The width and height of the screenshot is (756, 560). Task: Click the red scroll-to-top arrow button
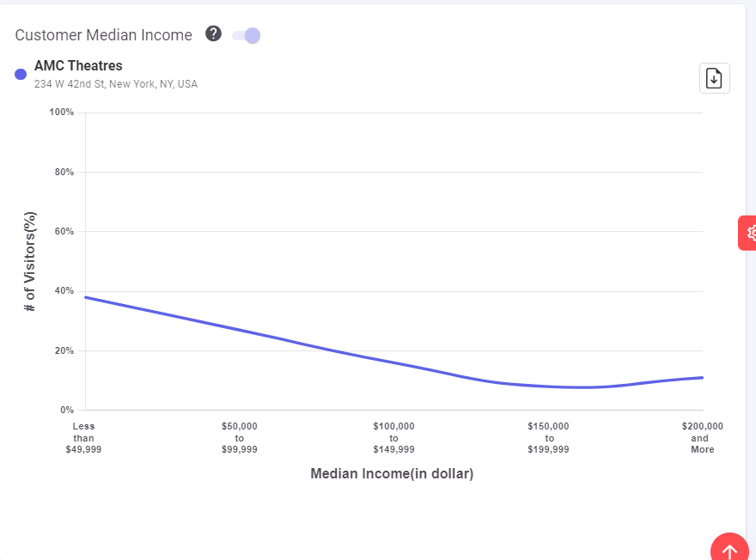point(729,550)
